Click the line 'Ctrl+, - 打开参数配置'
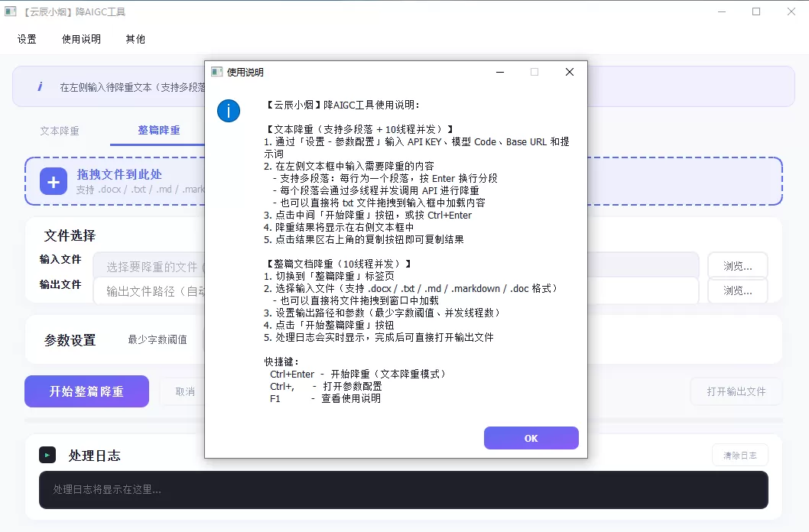Viewport: 809px width, 532px height. click(326, 386)
